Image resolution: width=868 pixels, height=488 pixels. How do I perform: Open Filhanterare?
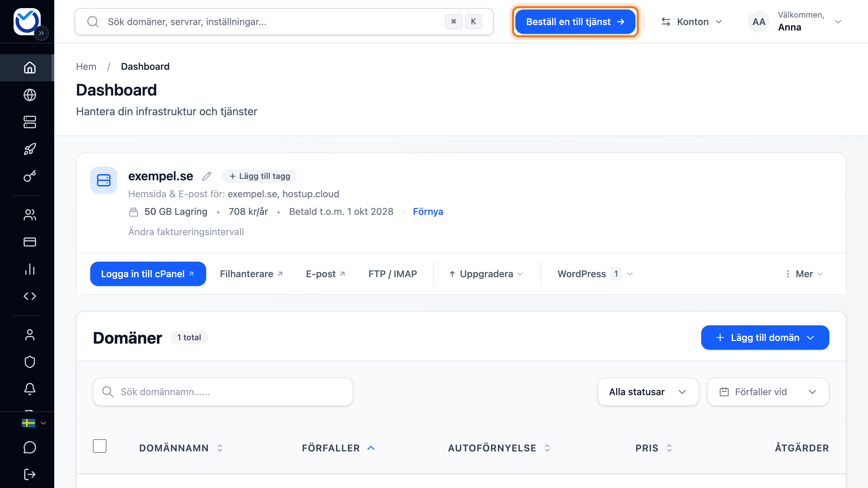pyautogui.click(x=251, y=274)
